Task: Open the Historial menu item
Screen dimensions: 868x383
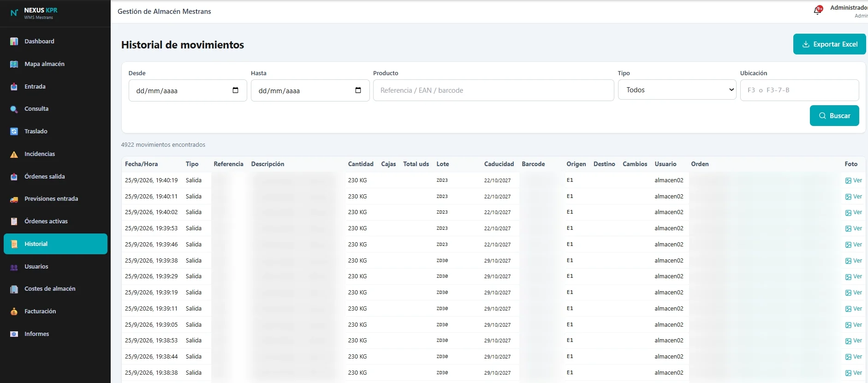Action: [55, 244]
